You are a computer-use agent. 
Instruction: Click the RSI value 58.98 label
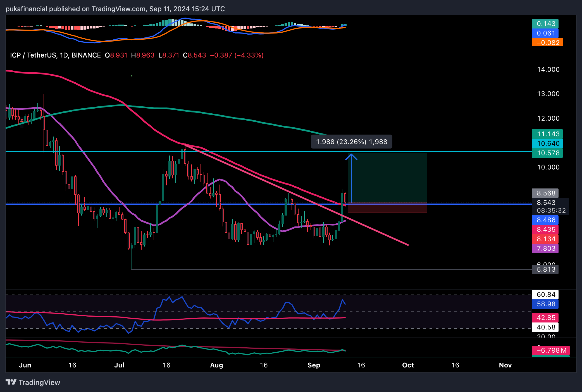(x=545, y=304)
